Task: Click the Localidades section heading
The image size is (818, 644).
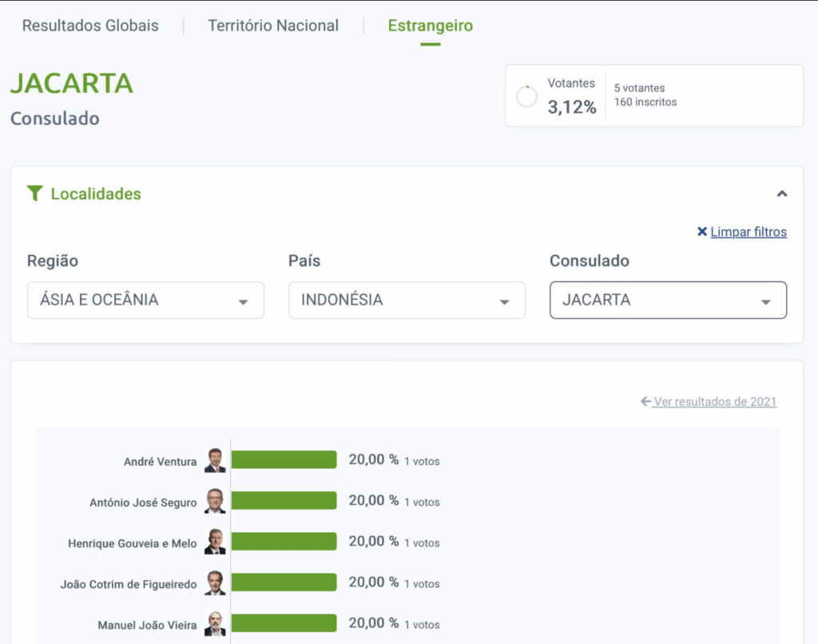Action: point(96,193)
